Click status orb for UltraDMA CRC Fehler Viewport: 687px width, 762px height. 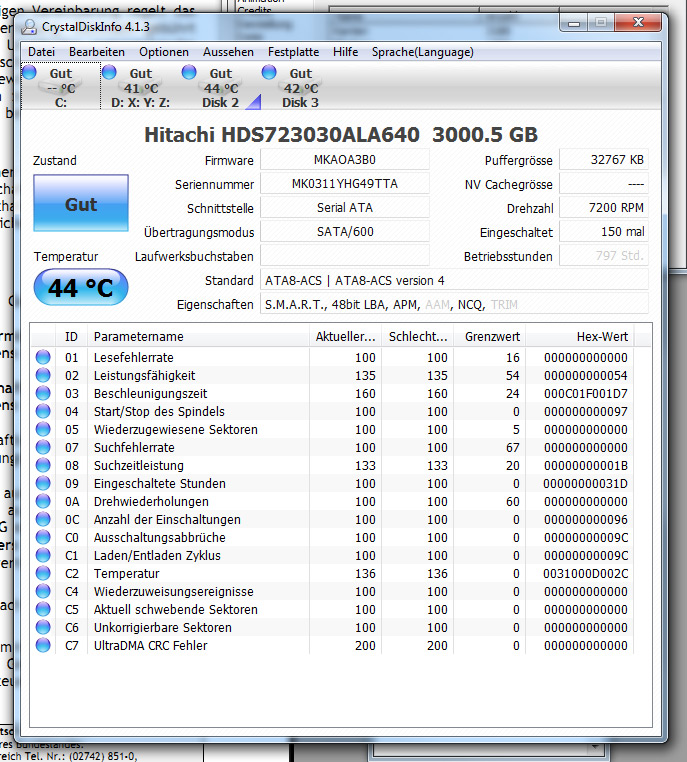(x=43, y=645)
